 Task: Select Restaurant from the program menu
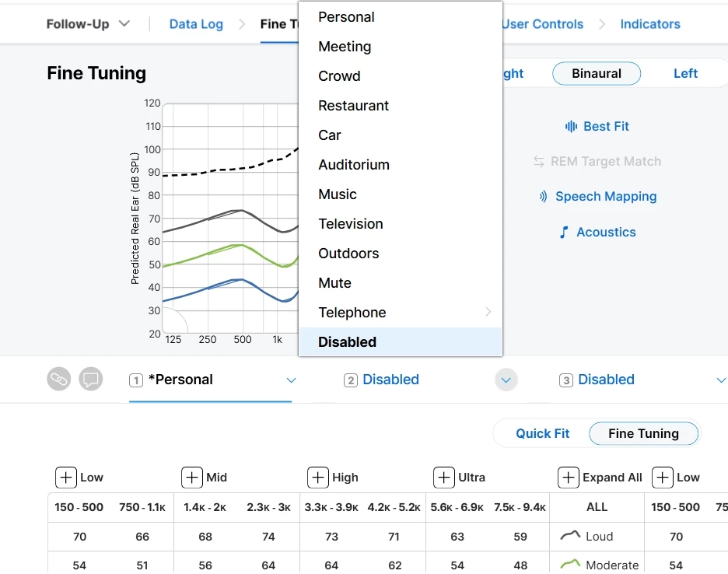pos(353,105)
